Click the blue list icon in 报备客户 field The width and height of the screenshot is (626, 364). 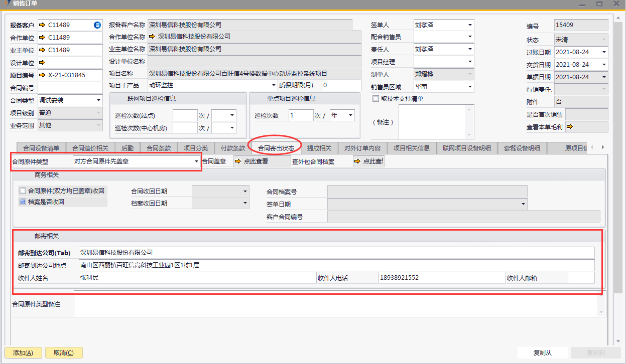97,25
